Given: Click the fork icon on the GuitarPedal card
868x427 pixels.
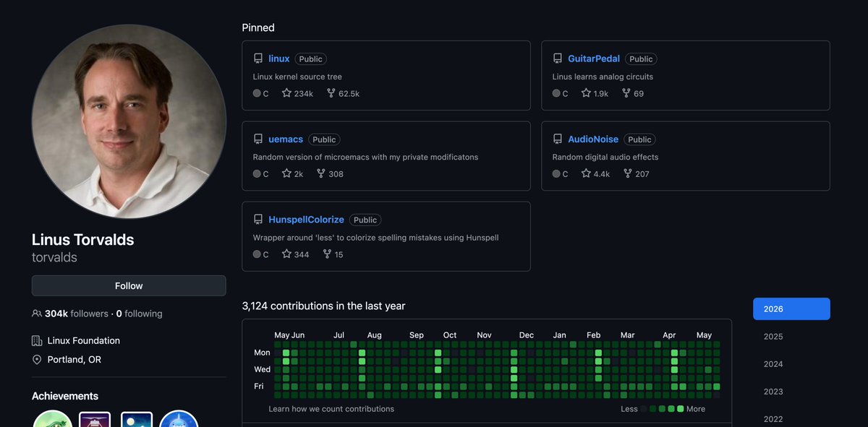Looking at the screenshot, I should pyautogui.click(x=627, y=93).
